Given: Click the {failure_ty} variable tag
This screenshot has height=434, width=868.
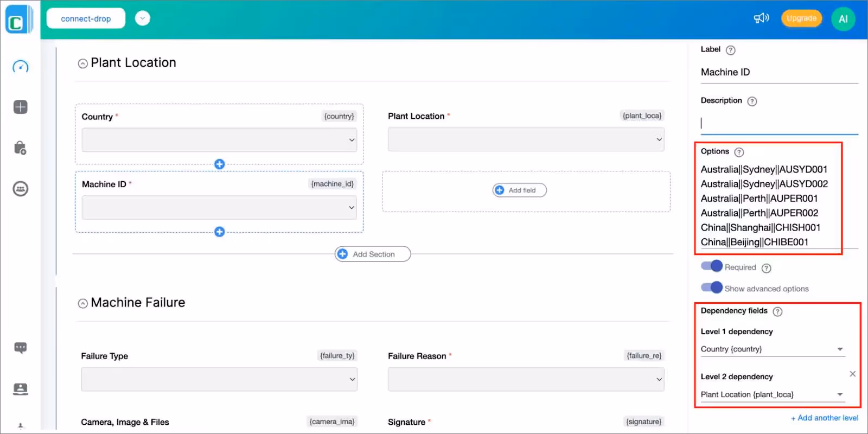Looking at the screenshot, I should tap(337, 355).
